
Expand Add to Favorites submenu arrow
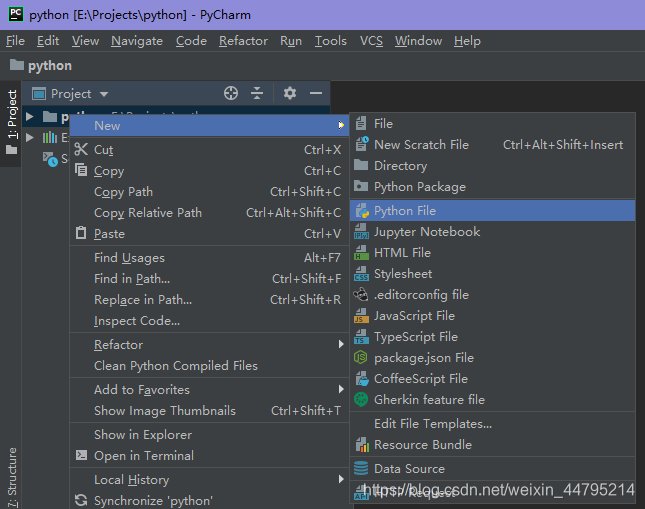(341, 389)
